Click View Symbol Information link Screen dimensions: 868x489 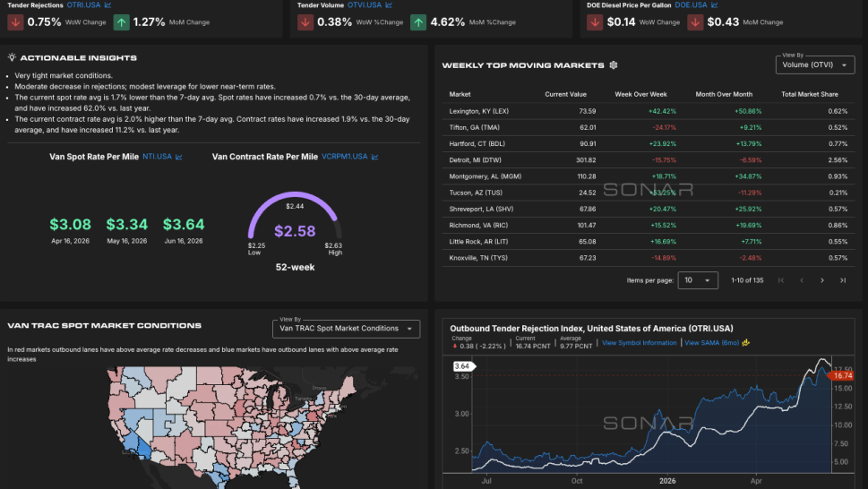pyautogui.click(x=639, y=343)
